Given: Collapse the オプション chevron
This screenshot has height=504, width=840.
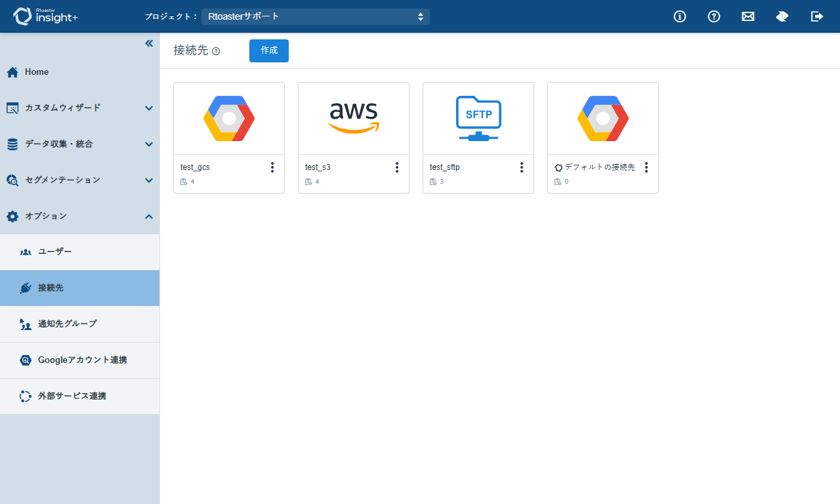Looking at the screenshot, I should tap(149, 217).
